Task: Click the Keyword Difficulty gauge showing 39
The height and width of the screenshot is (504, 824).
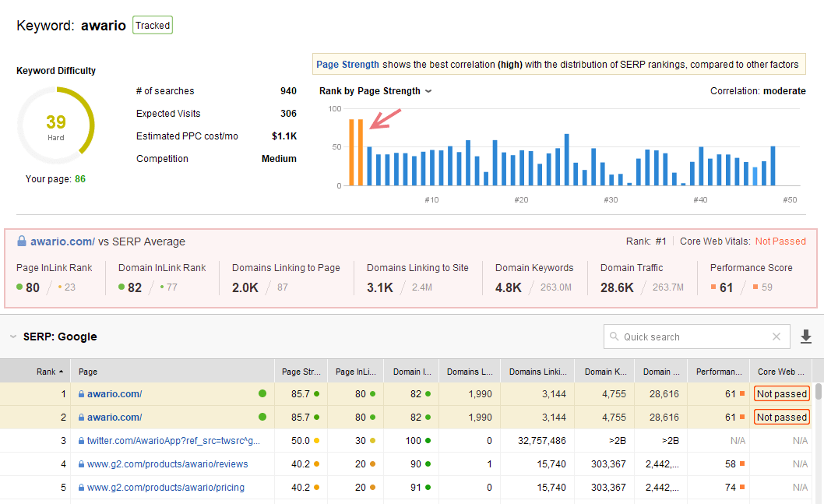Action: (56, 125)
